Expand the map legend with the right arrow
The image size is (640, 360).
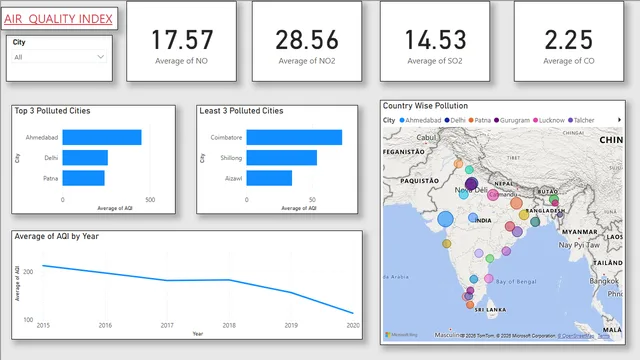(619, 120)
